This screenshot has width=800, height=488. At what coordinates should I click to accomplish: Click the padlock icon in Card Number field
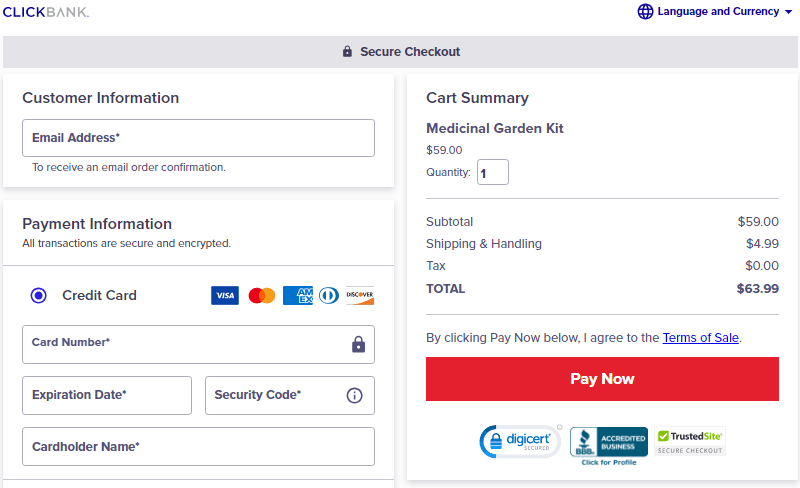[359, 345]
